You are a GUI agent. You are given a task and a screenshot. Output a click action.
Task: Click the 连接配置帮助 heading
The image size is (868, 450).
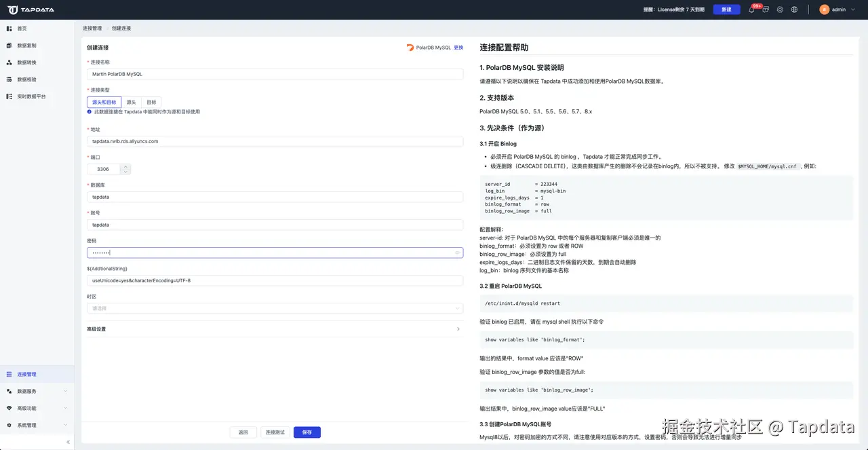[504, 48]
